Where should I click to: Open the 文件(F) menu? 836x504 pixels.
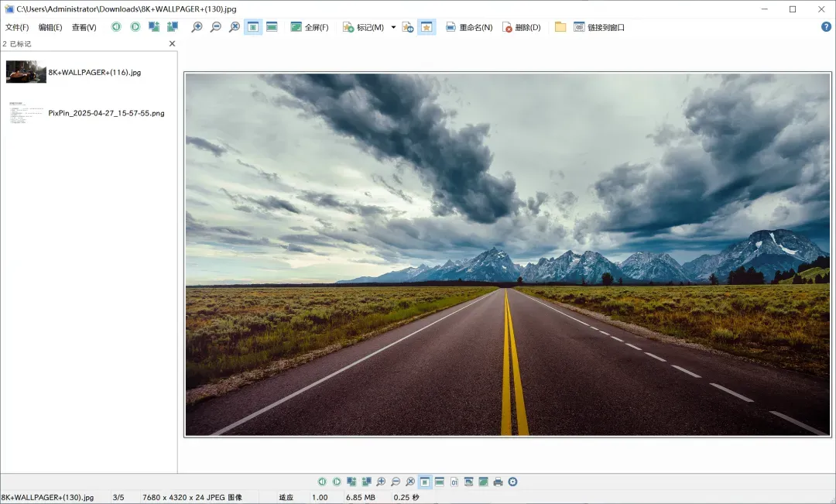pyautogui.click(x=17, y=27)
